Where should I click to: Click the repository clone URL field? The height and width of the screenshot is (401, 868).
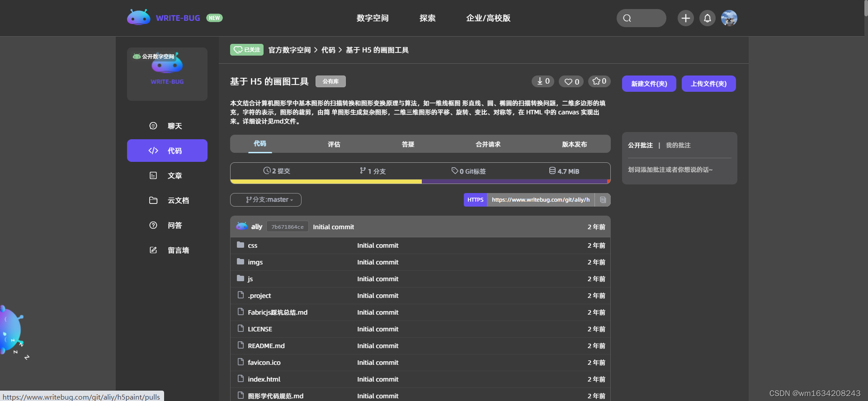541,200
